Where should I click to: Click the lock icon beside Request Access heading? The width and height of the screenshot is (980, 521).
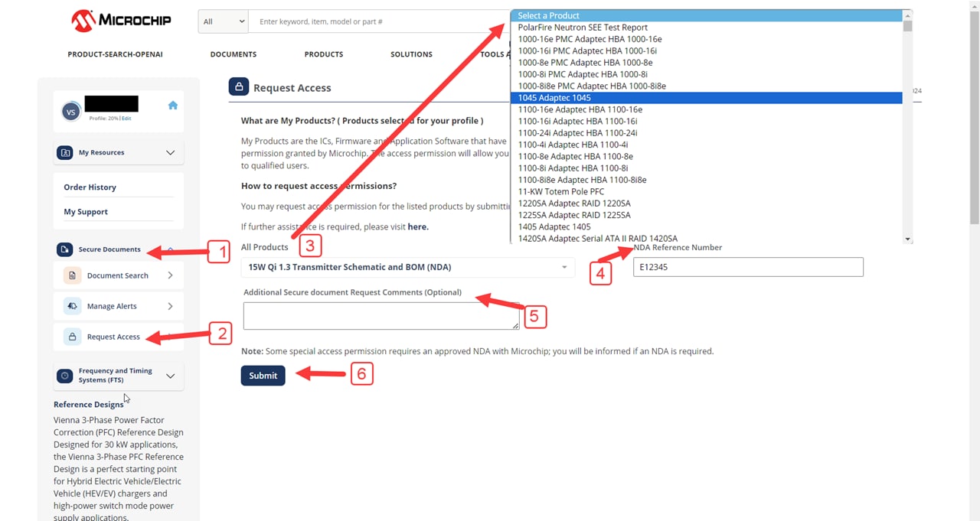pos(239,86)
